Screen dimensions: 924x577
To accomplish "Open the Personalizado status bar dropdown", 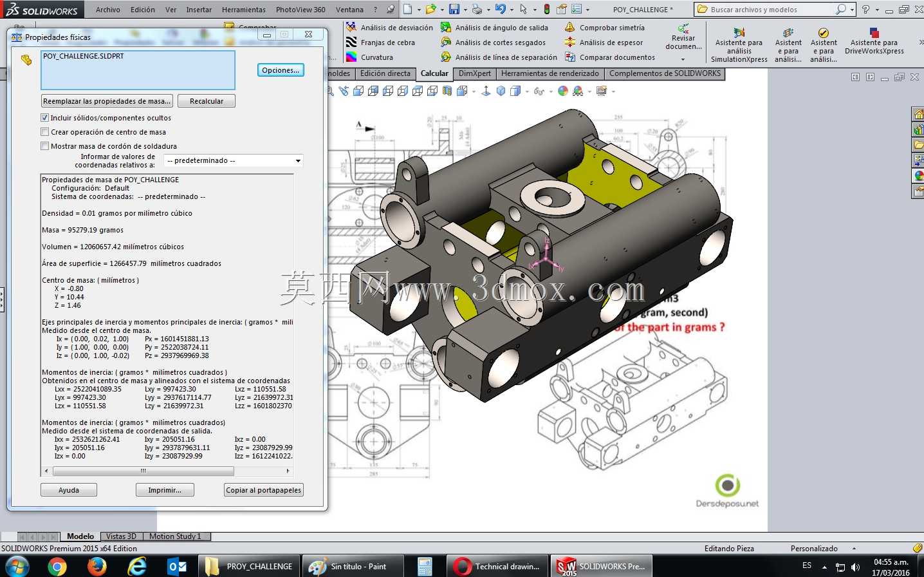I will [x=854, y=549].
